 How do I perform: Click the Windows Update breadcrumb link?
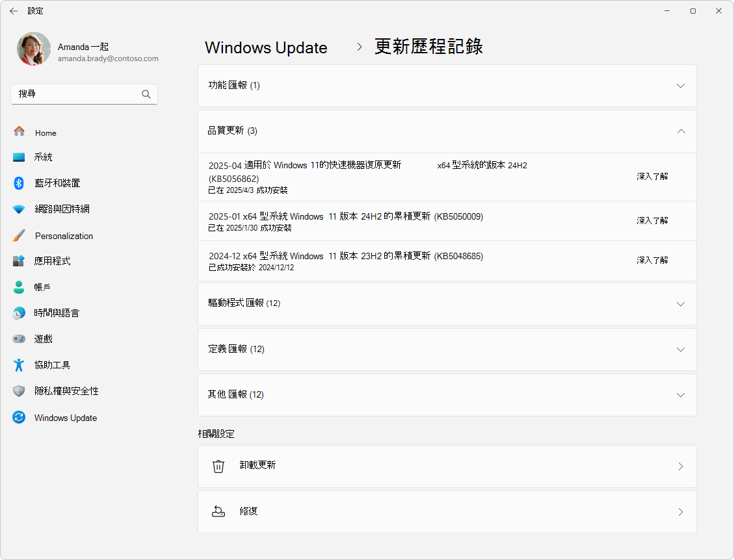tap(266, 47)
